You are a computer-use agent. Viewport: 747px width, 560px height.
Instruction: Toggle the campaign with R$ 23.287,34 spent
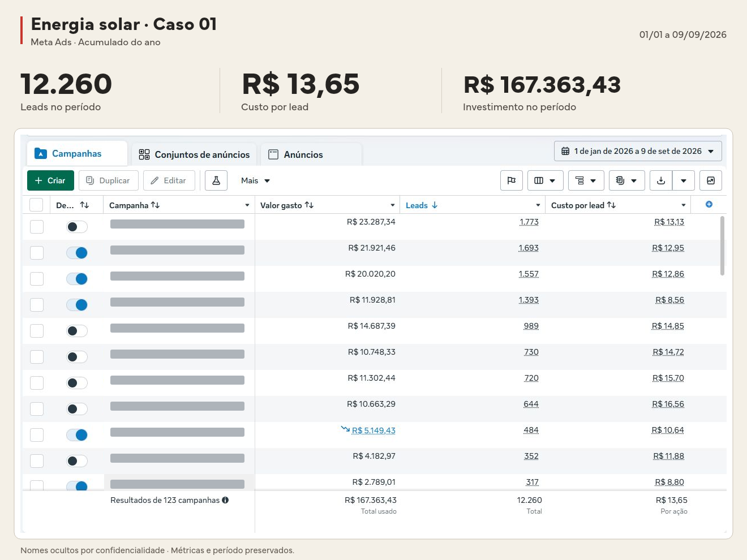point(77,227)
